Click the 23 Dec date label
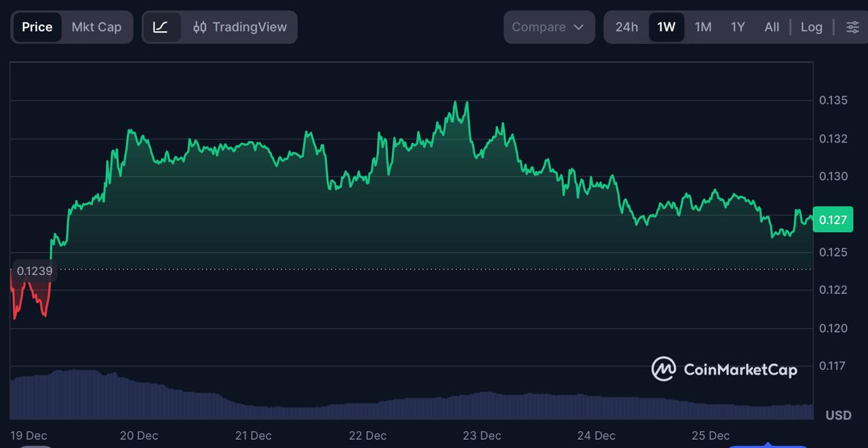 [x=481, y=436]
